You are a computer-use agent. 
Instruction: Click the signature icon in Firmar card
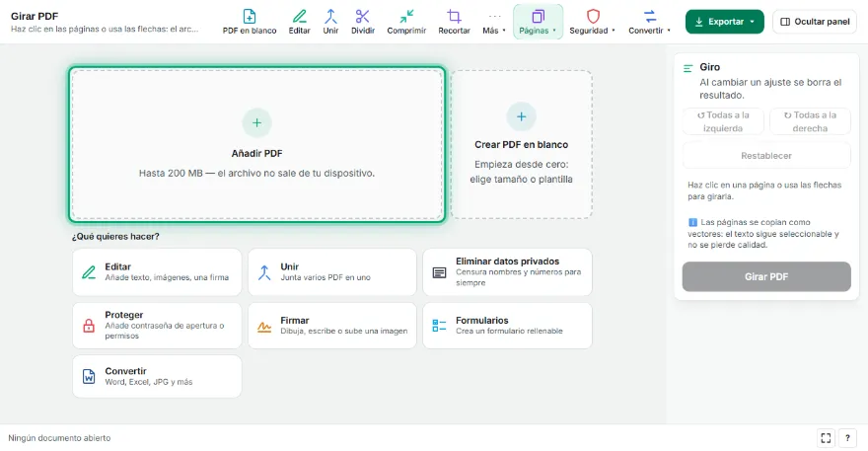coord(264,327)
